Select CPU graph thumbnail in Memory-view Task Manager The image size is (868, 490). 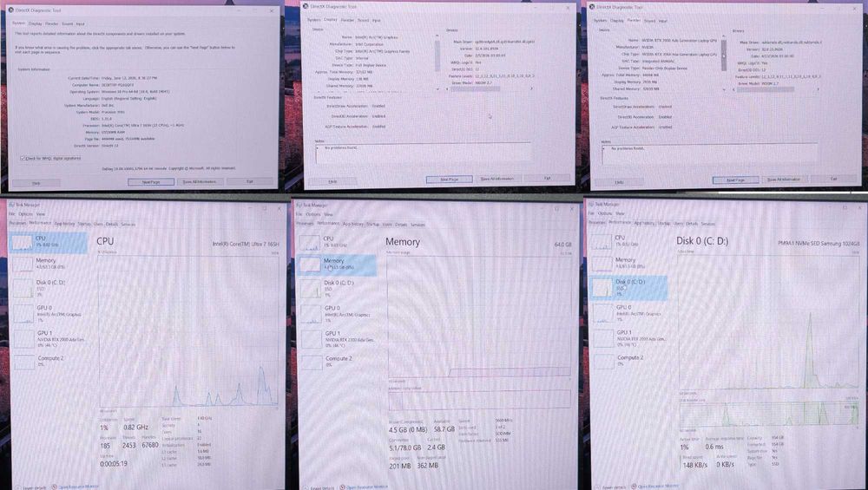pyautogui.click(x=310, y=242)
